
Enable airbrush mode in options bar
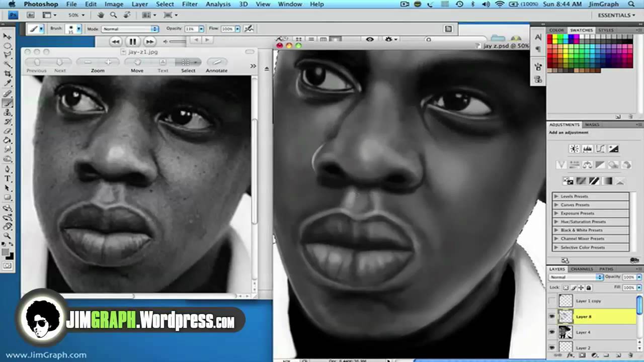(248, 29)
